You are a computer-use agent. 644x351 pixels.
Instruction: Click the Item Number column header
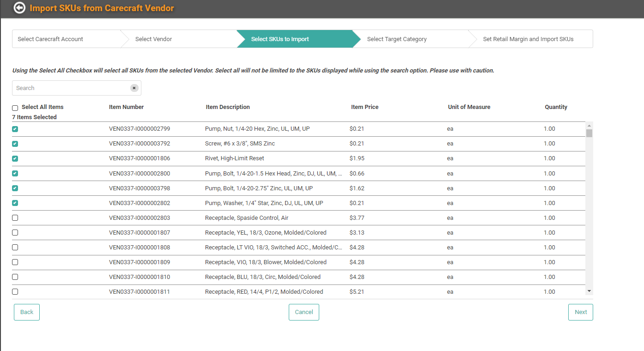[x=126, y=107]
